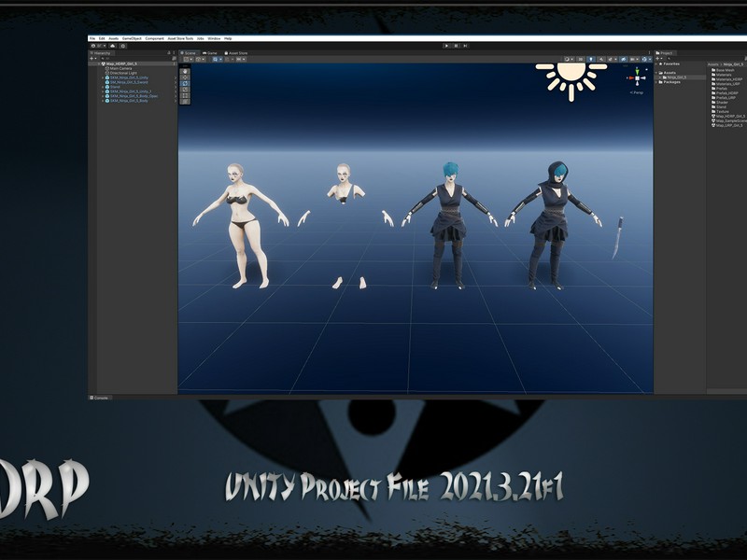This screenshot has height=560, width=747.
Task: Switch to the Asset Store tab
Action: click(236, 53)
